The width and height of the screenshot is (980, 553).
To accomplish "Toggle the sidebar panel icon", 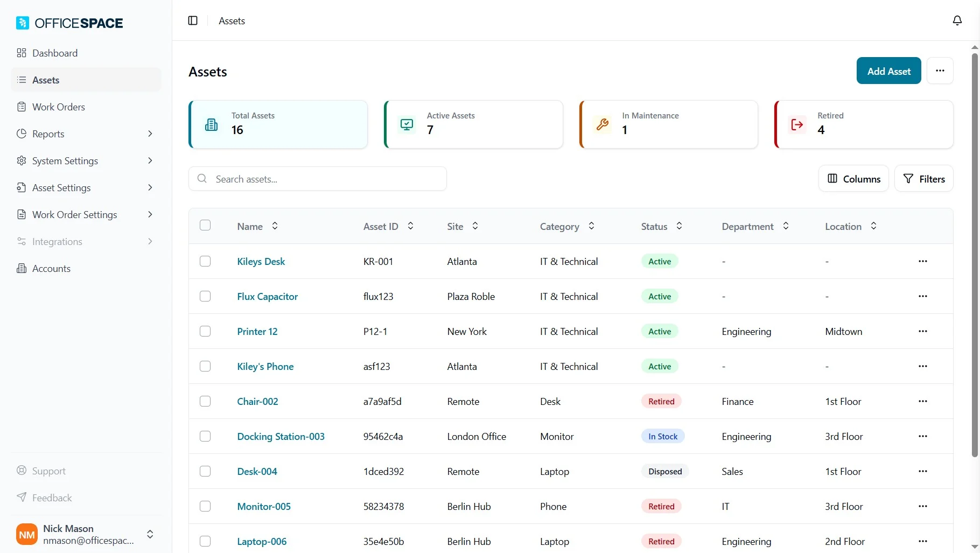I will click(193, 20).
